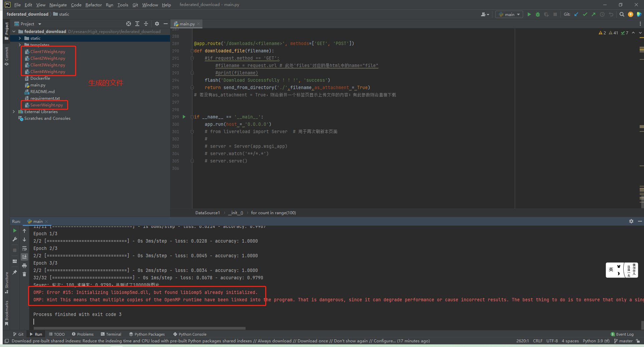Hide the Project tool window

pos(165,24)
